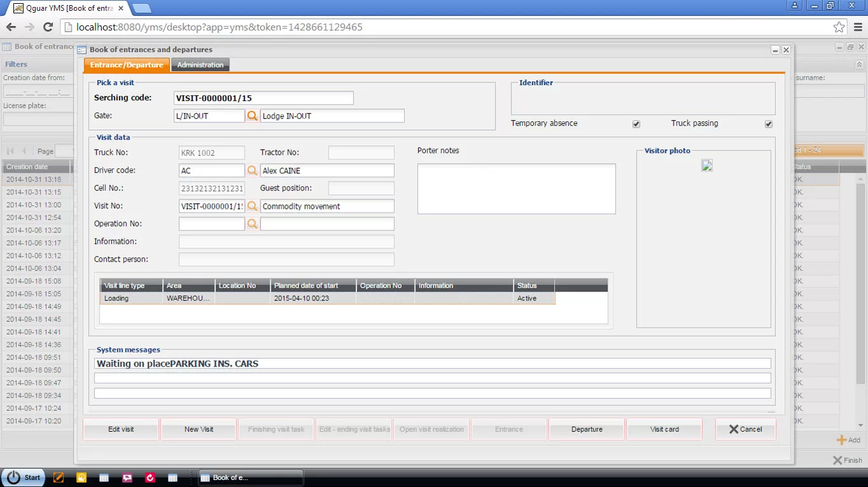The height and width of the screenshot is (487, 868).
Task: Click the red refresh taskbar icon
Action: (x=150, y=477)
